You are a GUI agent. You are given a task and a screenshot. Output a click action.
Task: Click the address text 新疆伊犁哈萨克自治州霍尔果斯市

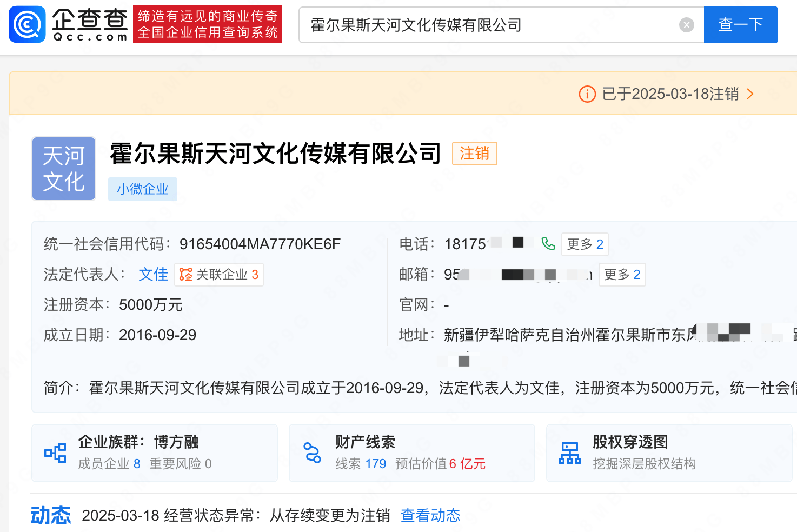tap(565, 335)
